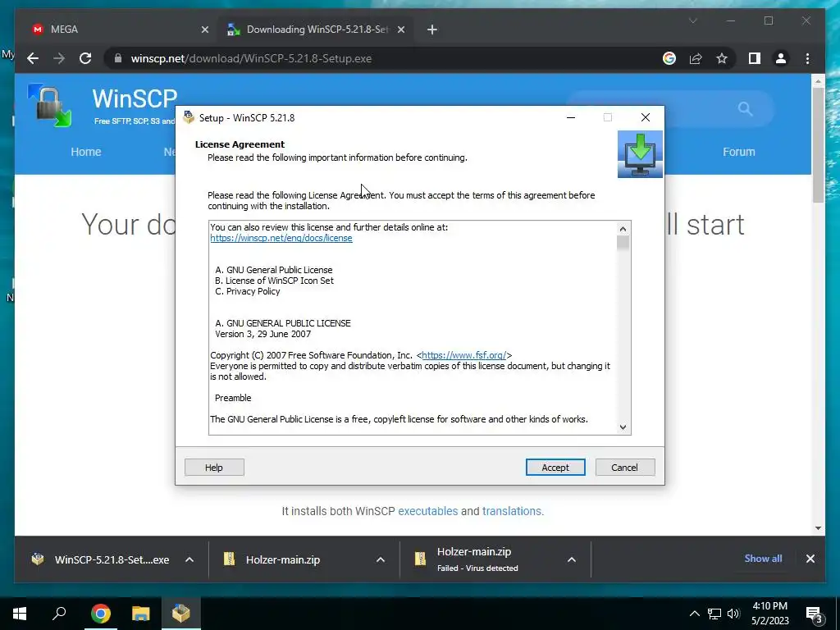Open Forum in the WinSCP site menu
The width and height of the screenshot is (840, 630).
click(x=739, y=152)
